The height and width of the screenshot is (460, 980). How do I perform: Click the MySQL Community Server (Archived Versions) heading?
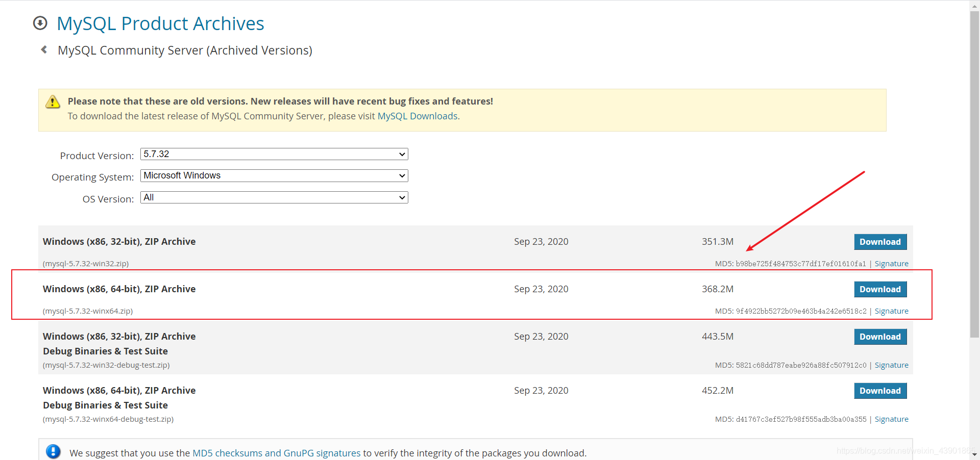185,50
